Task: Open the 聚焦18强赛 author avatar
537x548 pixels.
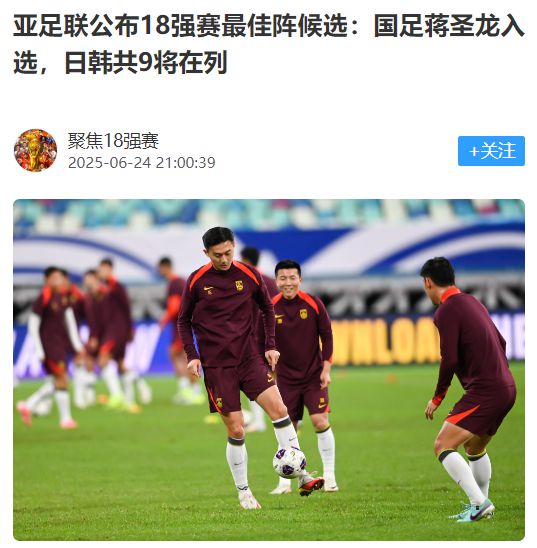Action: pyautogui.click(x=35, y=150)
